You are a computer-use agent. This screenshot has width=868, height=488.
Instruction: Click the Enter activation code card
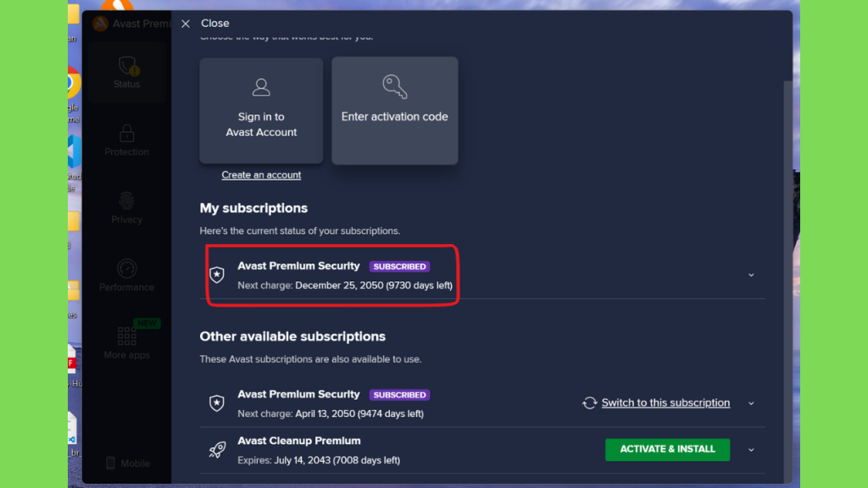point(395,111)
